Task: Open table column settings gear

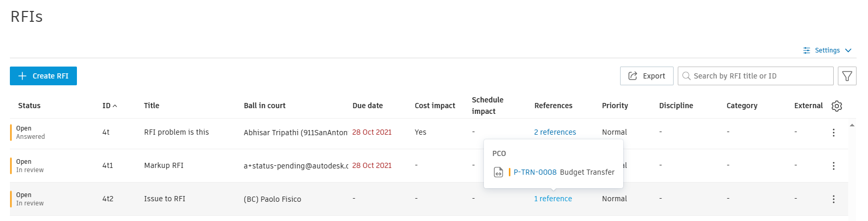Action: pos(836,106)
